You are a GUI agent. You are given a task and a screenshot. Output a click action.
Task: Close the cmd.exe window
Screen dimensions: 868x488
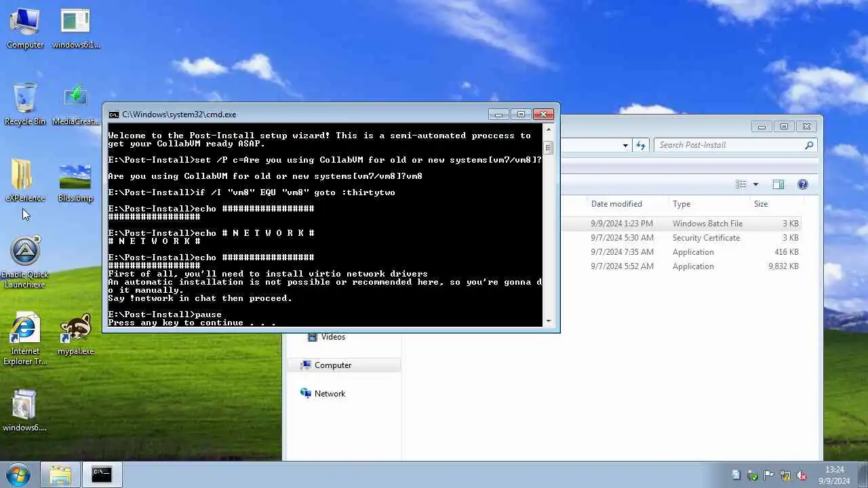tap(543, 115)
